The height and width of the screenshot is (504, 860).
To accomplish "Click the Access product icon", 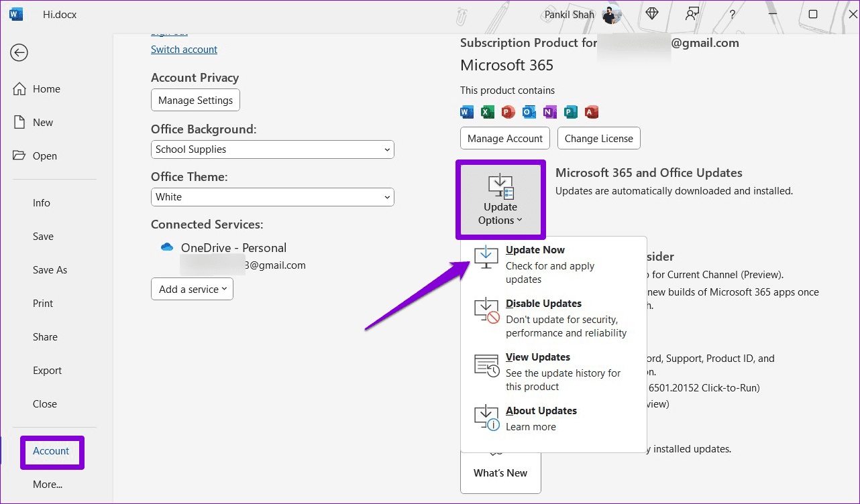I will (x=591, y=112).
